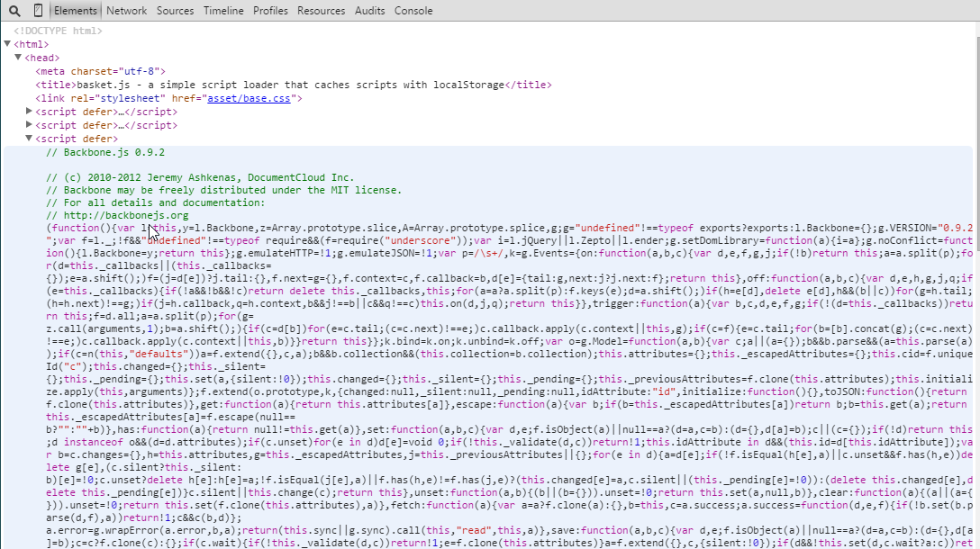This screenshot has height=549, width=980.
Task: Click the Backbone.js 0.9.2 comment line
Action: [x=105, y=152]
